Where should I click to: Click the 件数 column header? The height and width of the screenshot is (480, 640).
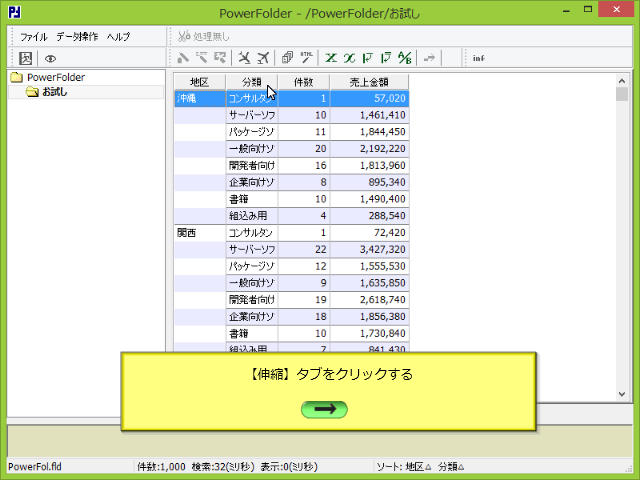click(304, 82)
